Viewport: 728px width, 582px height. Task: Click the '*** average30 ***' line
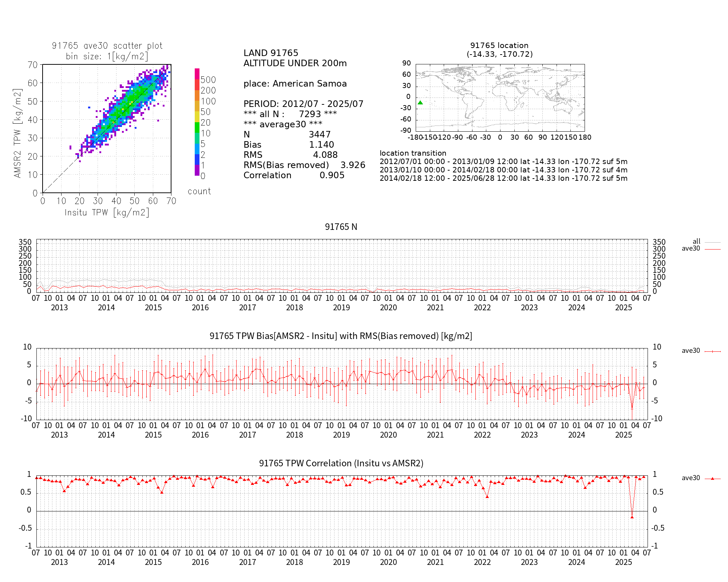283,124
